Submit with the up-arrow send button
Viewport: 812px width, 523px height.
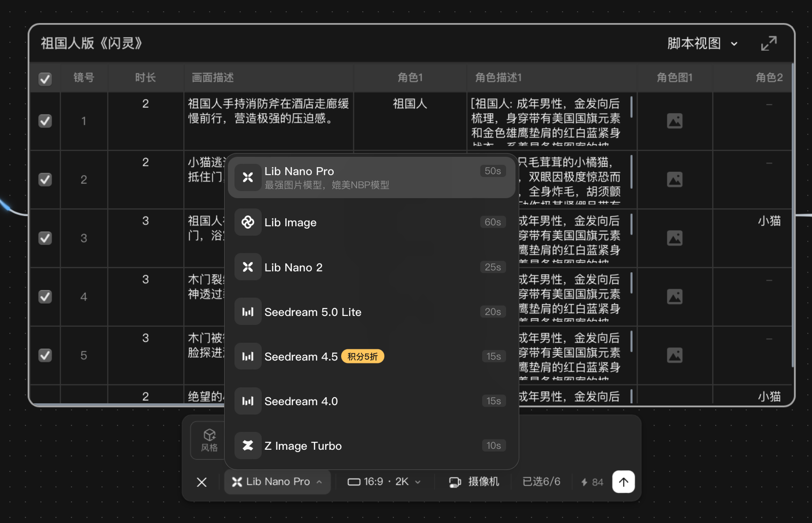624,482
